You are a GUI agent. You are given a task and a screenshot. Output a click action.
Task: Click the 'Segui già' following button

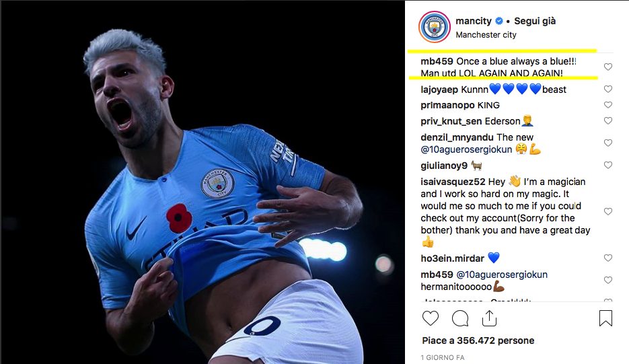535,21
